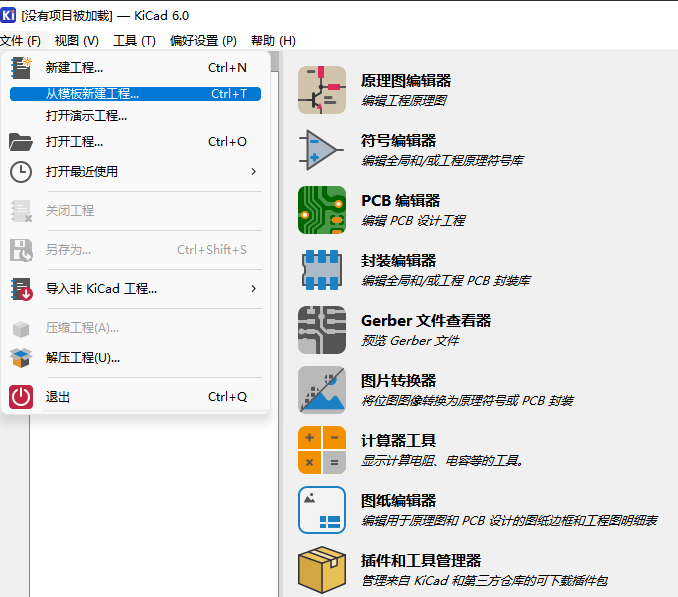
Task: Launch the PCB 编辑器 icon
Action: [x=322, y=210]
